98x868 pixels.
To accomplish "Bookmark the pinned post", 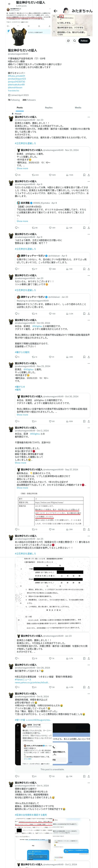I will click(x=84, y=175).
